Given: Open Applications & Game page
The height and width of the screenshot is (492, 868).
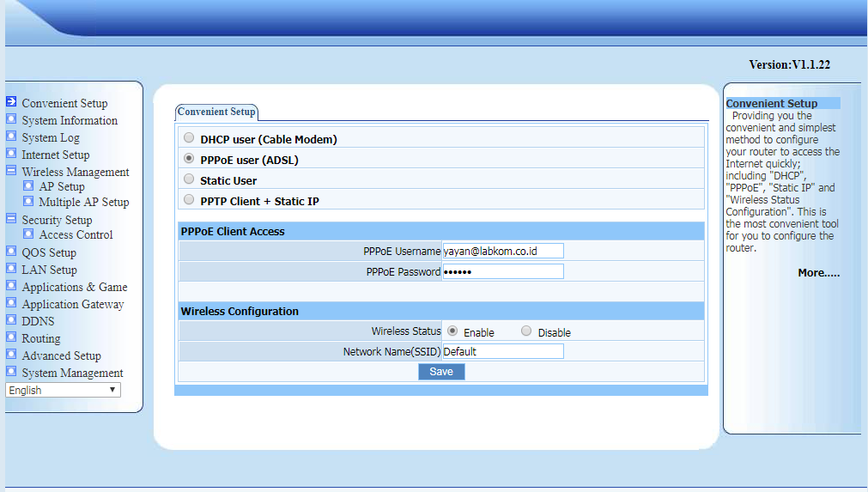Looking at the screenshot, I should tap(75, 288).
